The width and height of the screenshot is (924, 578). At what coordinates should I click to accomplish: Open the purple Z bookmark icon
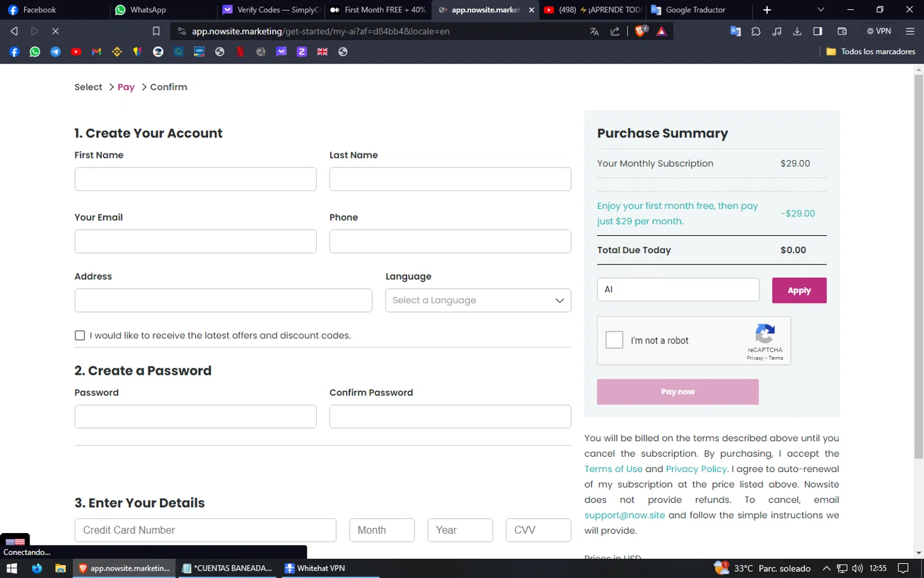pyautogui.click(x=302, y=52)
